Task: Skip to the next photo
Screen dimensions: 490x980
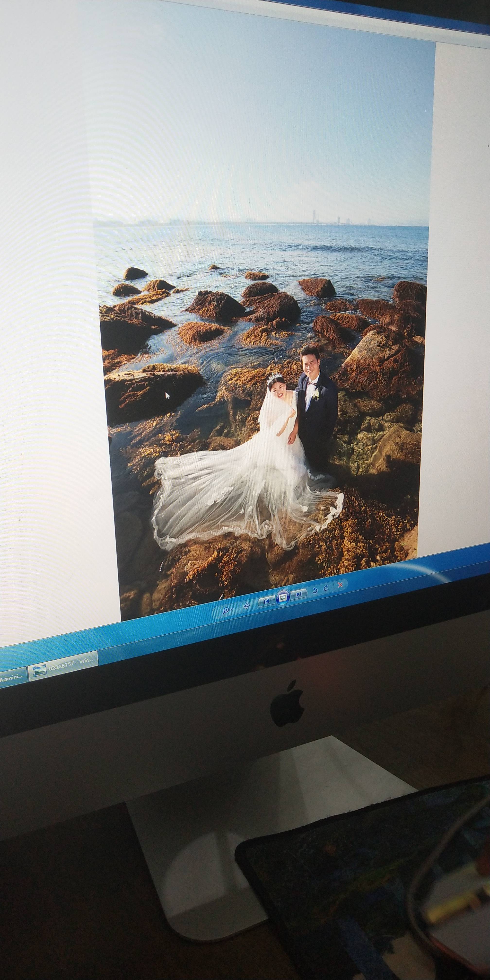Action: tap(299, 594)
